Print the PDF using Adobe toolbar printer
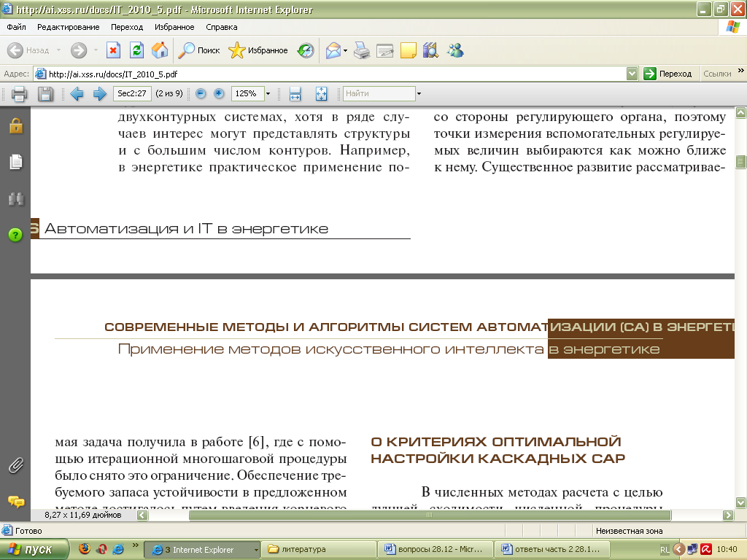 tap(19, 94)
